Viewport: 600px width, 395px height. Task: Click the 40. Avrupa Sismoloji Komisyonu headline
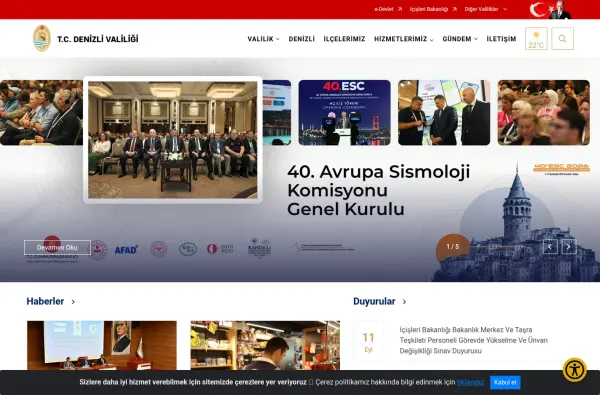(378, 190)
